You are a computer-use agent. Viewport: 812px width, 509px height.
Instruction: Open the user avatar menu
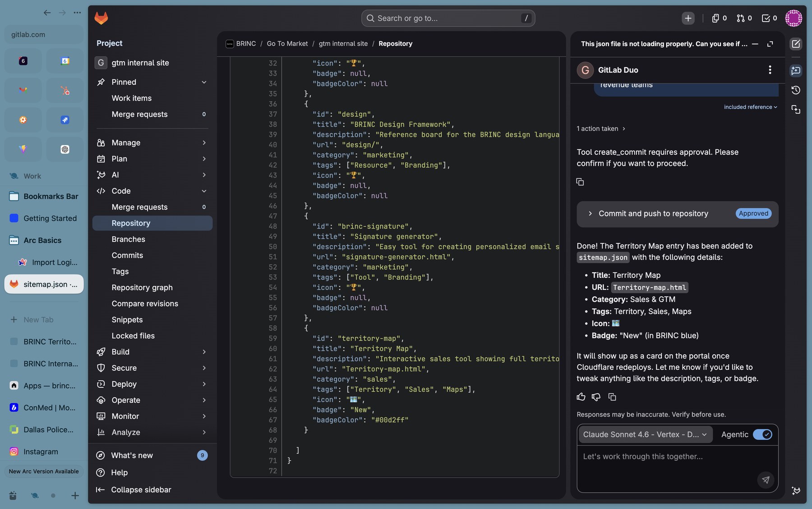point(794,18)
